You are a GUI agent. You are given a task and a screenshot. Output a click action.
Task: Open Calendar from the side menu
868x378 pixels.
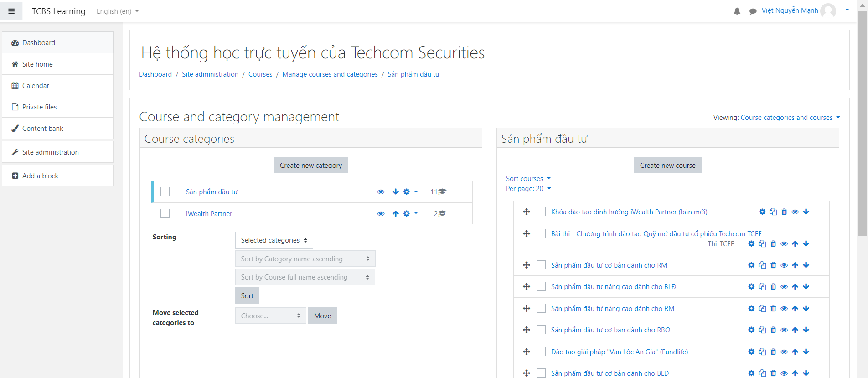[x=57, y=85]
